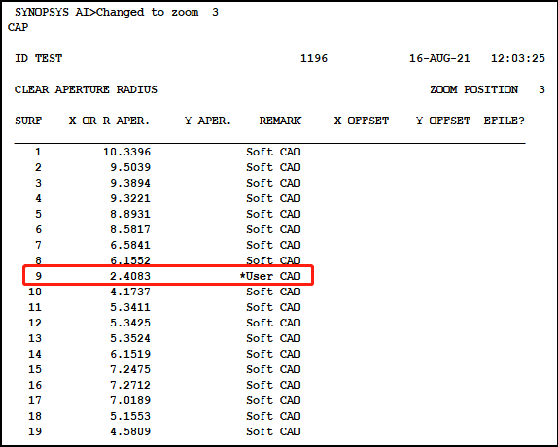
Task: Select aperture value 6.1552
Action: [x=130, y=260]
